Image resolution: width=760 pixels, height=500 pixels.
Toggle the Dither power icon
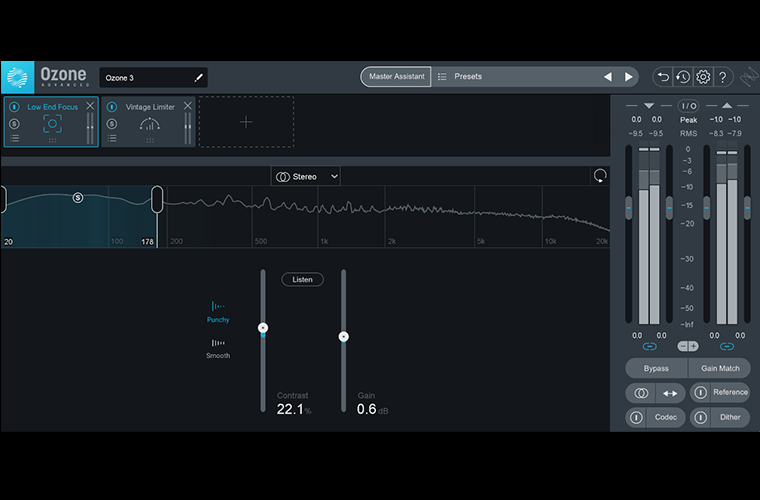tap(700, 417)
